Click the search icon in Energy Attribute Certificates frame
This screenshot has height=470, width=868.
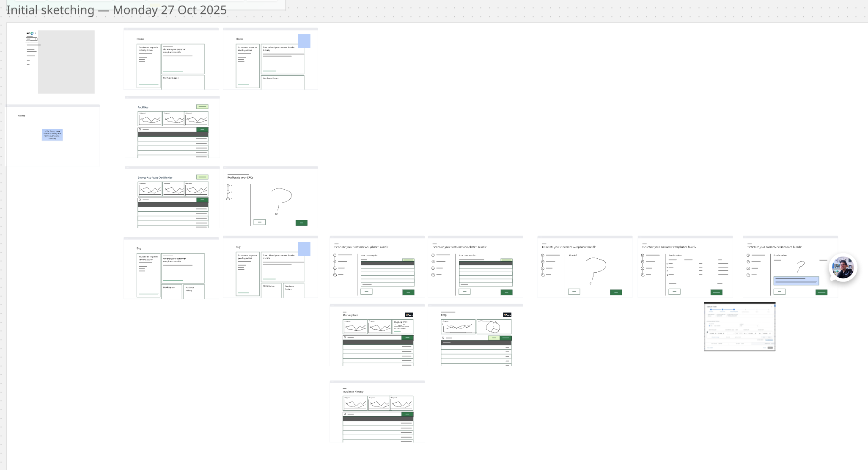140,199
